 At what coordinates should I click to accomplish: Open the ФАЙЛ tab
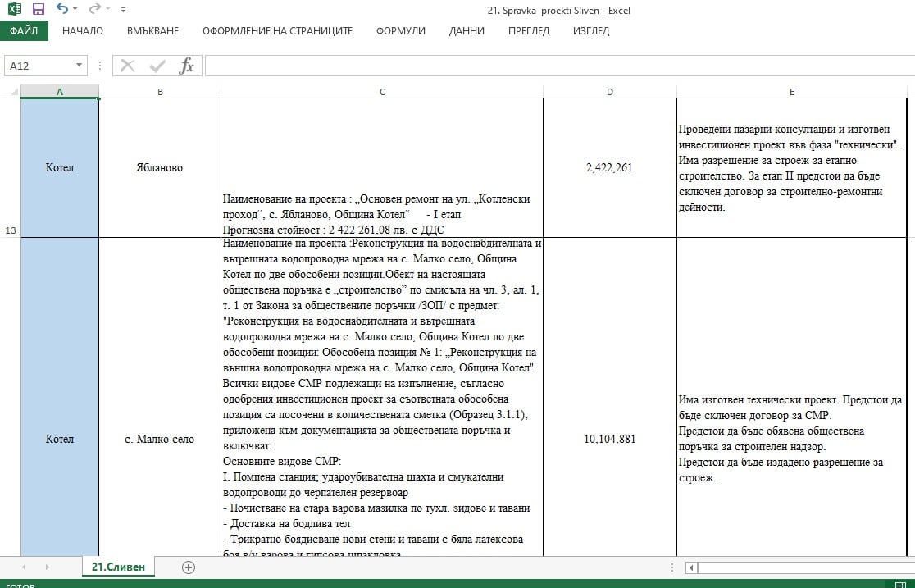point(24,31)
